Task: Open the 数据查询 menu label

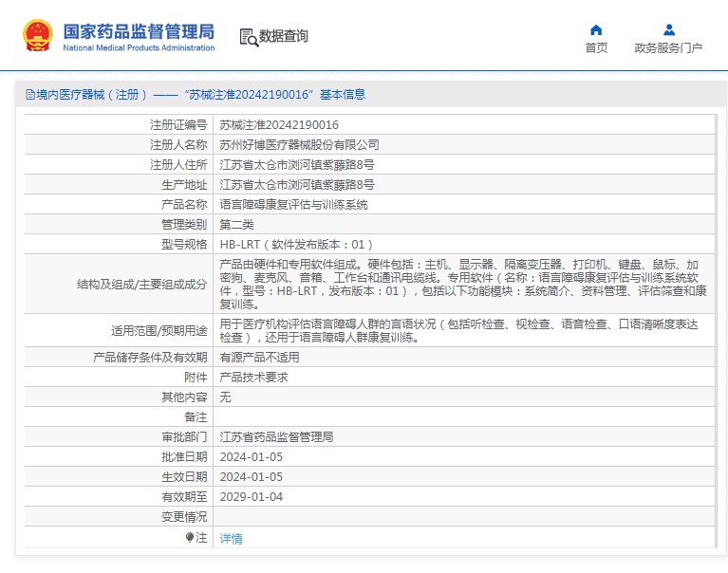Action: pos(284,37)
